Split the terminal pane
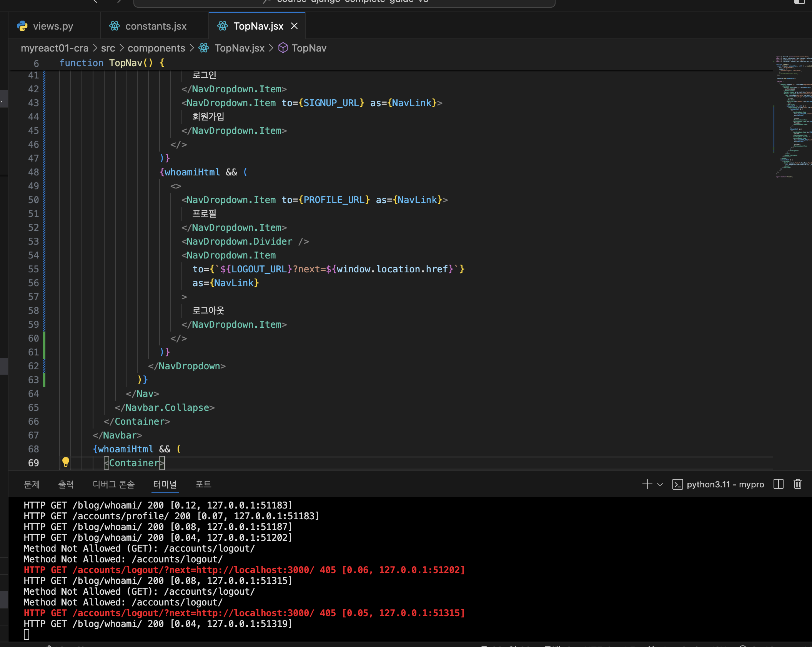The height and width of the screenshot is (647, 812). click(x=779, y=484)
